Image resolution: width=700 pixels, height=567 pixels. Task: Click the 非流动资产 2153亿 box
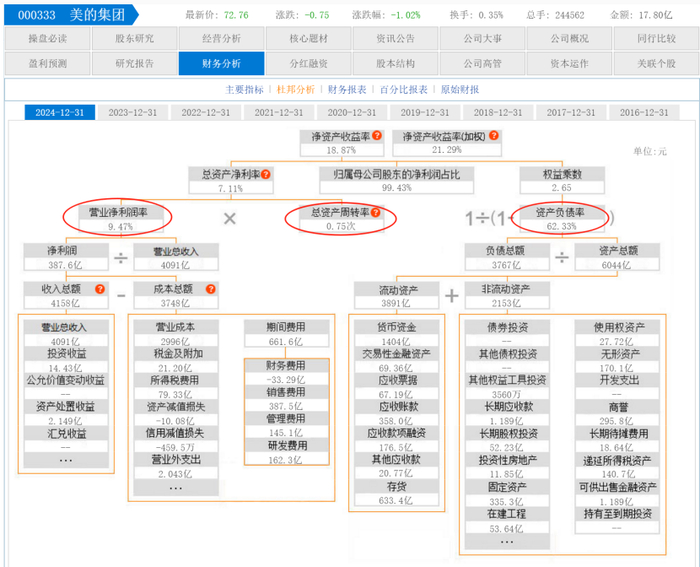(x=507, y=296)
